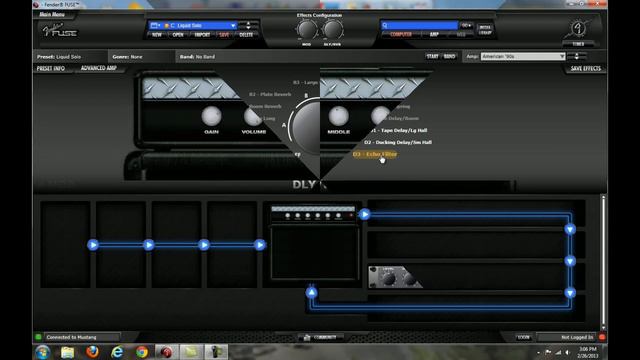This screenshot has height=360, width=640.
Task: Select B2 - Plate Reverb
Action: (270, 94)
